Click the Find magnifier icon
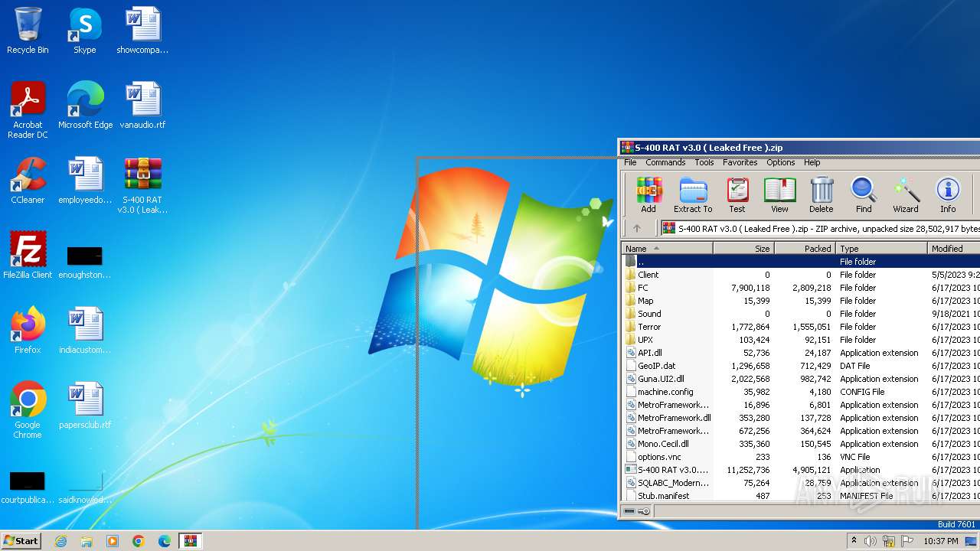This screenshot has width=980, height=551. tap(864, 194)
